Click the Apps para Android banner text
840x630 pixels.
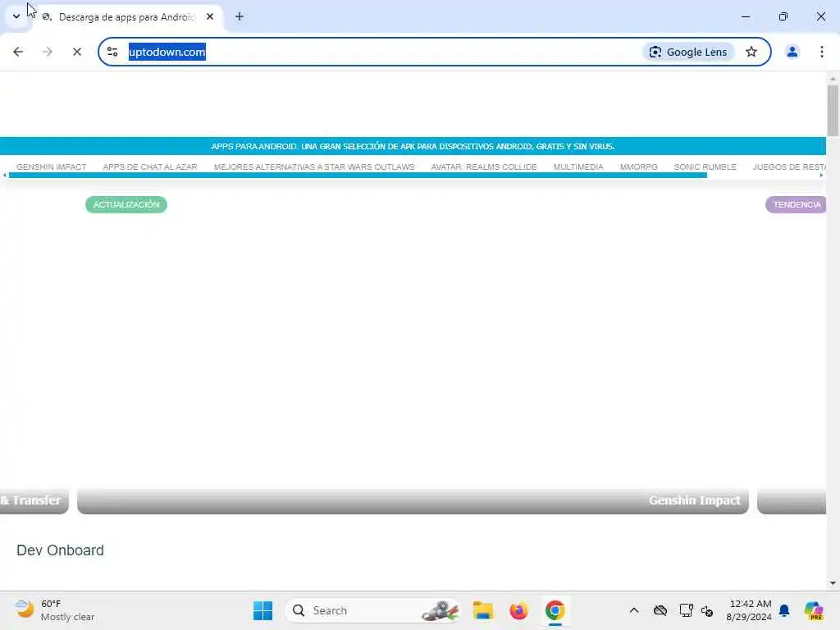(x=413, y=146)
